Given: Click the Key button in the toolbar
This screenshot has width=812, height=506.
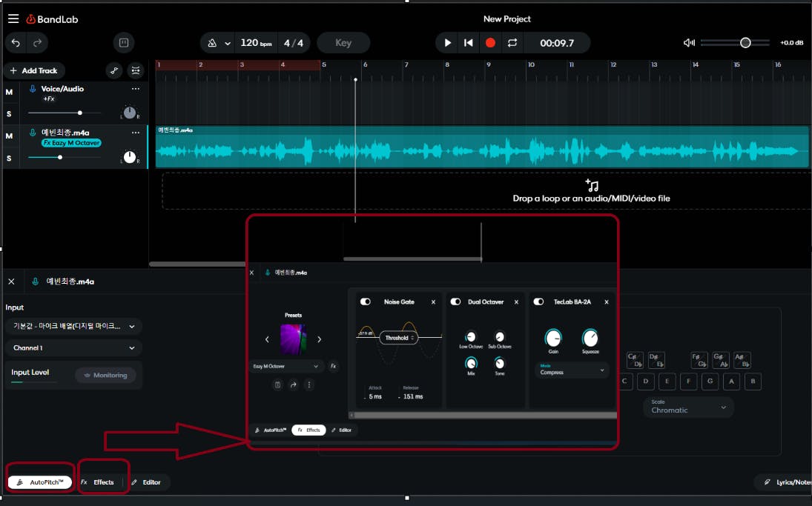Looking at the screenshot, I should (x=343, y=43).
